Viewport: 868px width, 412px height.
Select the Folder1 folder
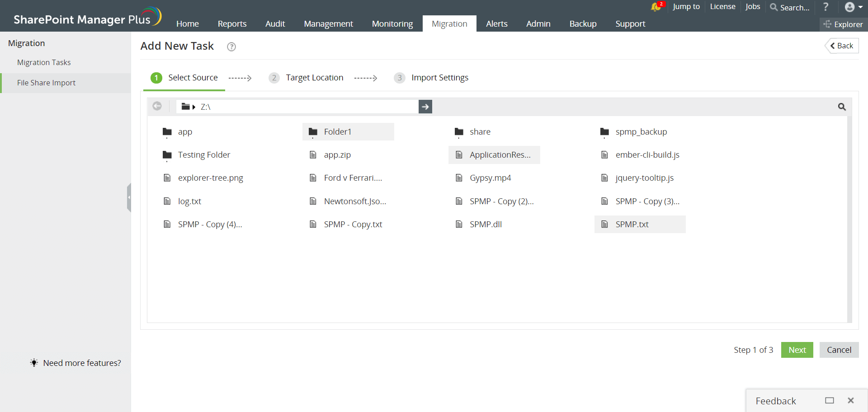tap(338, 131)
